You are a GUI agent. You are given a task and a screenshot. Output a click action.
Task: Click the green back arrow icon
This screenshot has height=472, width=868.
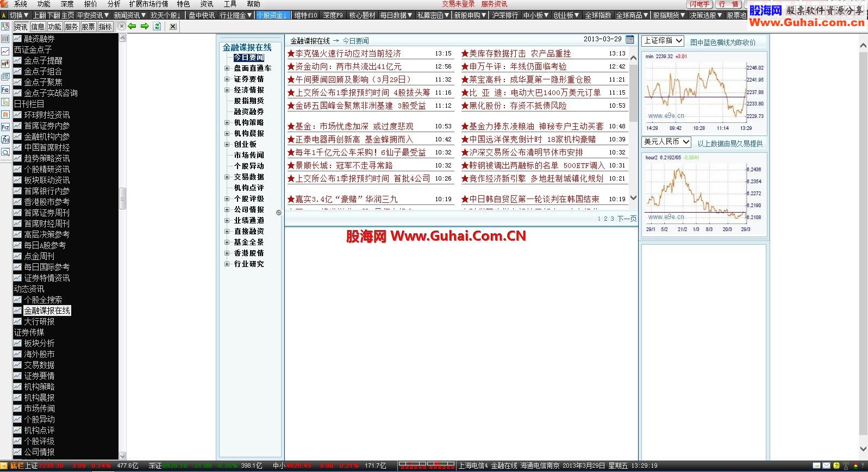pyautogui.click(x=132, y=26)
